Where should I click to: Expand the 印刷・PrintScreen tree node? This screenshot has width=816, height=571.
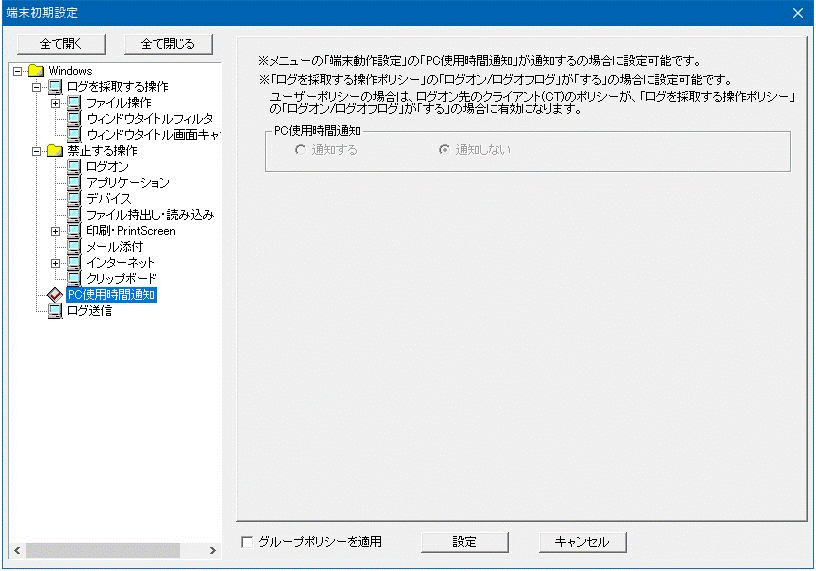(56, 231)
